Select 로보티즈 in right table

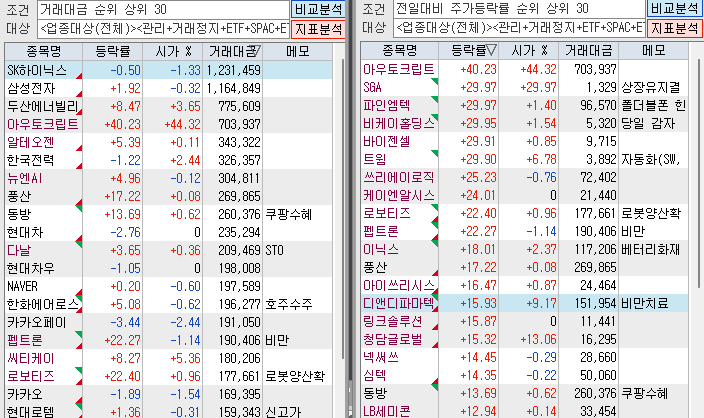click(x=387, y=213)
